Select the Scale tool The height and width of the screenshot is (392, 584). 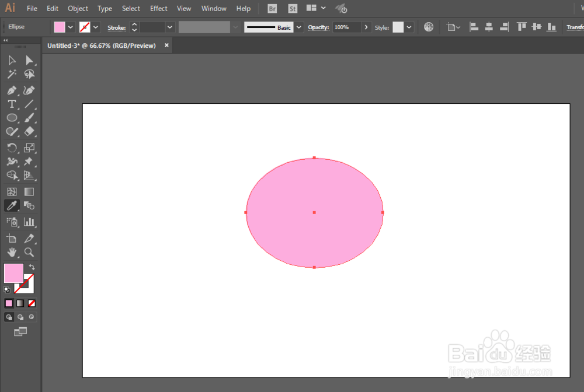click(x=29, y=148)
